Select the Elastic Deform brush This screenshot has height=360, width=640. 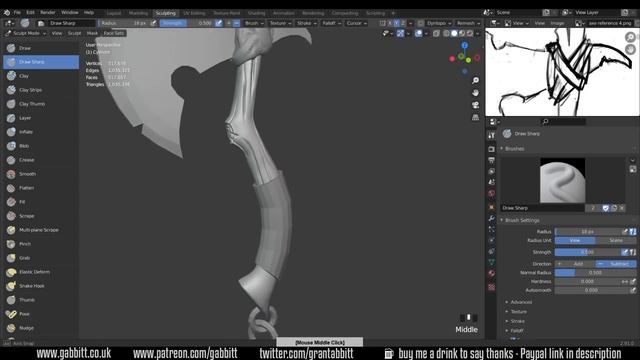coord(41,272)
